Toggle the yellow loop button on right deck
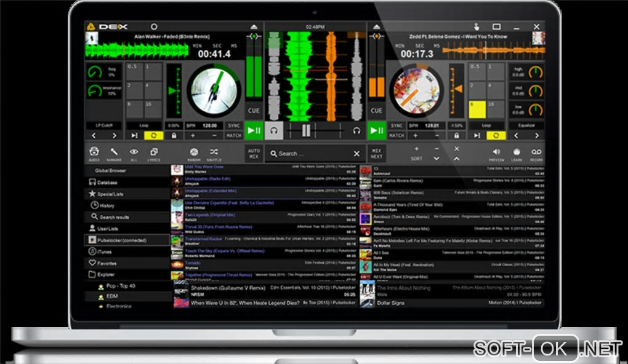The width and height of the screenshot is (628, 364). [x=496, y=136]
